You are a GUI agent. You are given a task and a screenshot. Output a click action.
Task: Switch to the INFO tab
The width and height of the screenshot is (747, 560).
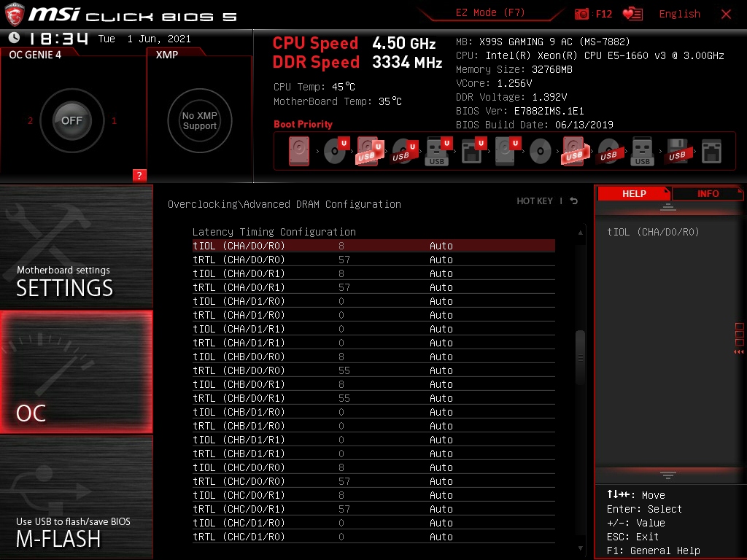coord(708,193)
